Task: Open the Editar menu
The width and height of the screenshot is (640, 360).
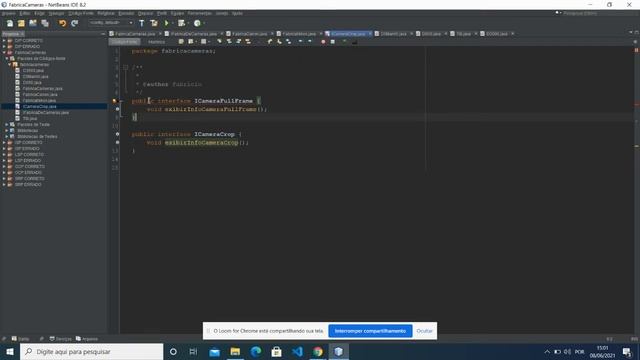Action: point(24,13)
